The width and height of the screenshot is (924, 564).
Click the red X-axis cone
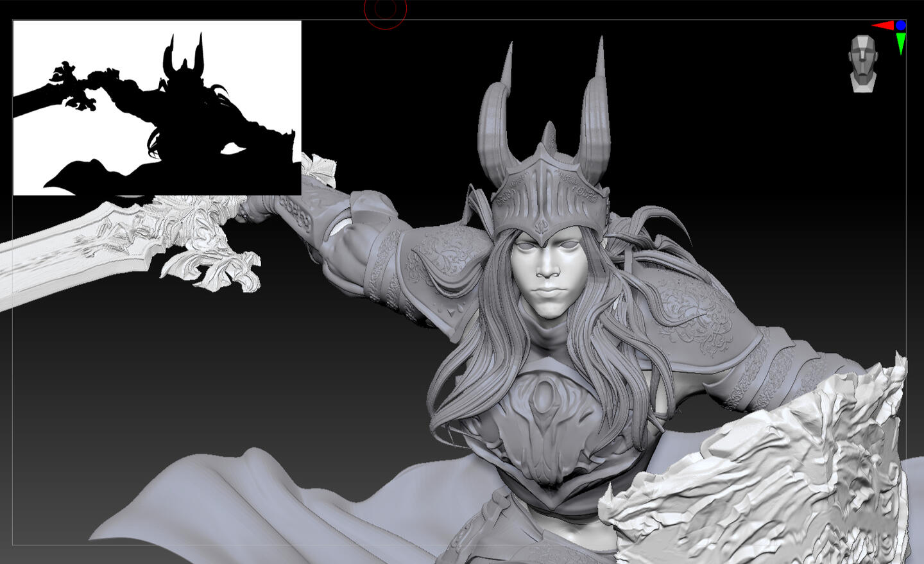tap(884, 26)
